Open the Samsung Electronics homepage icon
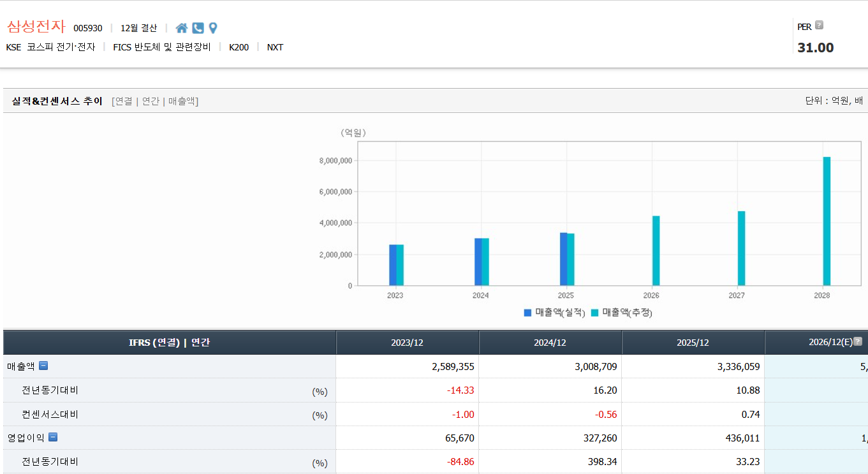868x474 pixels. (182, 28)
